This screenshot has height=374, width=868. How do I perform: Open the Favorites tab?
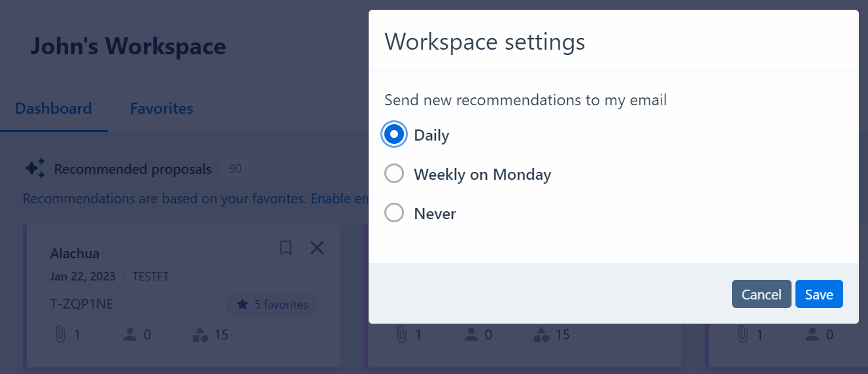coord(161,109)
